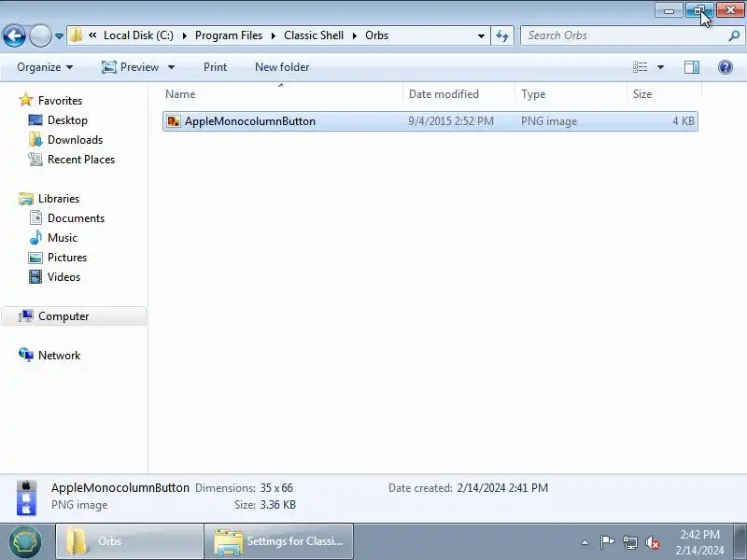Open Downloads in Favorites
The width and height of the screenshot is (747, 560).
click(x=76, y=139)
